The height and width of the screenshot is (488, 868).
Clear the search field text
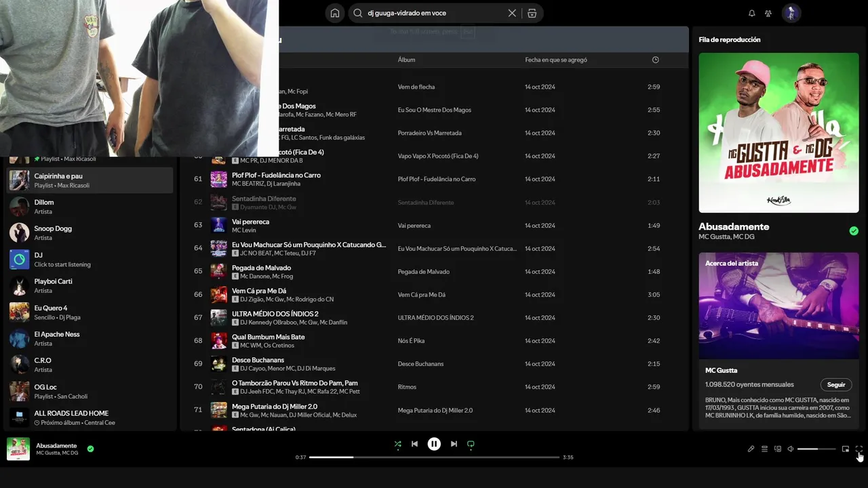point(512,13)
